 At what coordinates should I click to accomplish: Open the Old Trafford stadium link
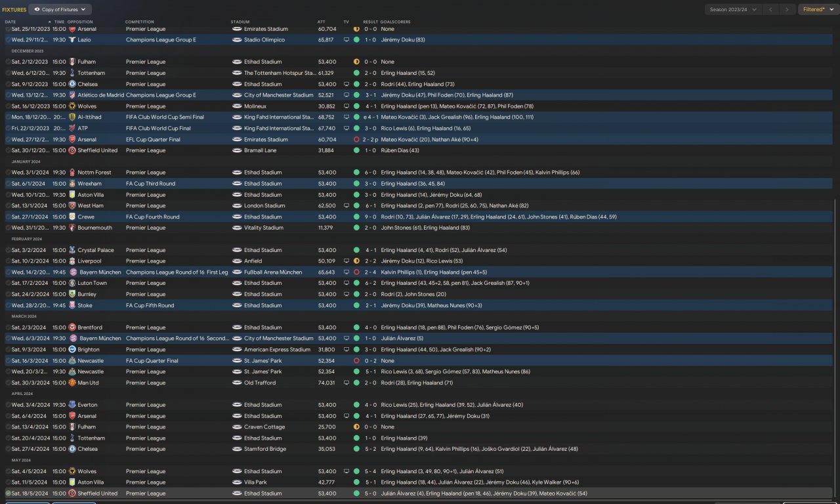tap(260, 383)
